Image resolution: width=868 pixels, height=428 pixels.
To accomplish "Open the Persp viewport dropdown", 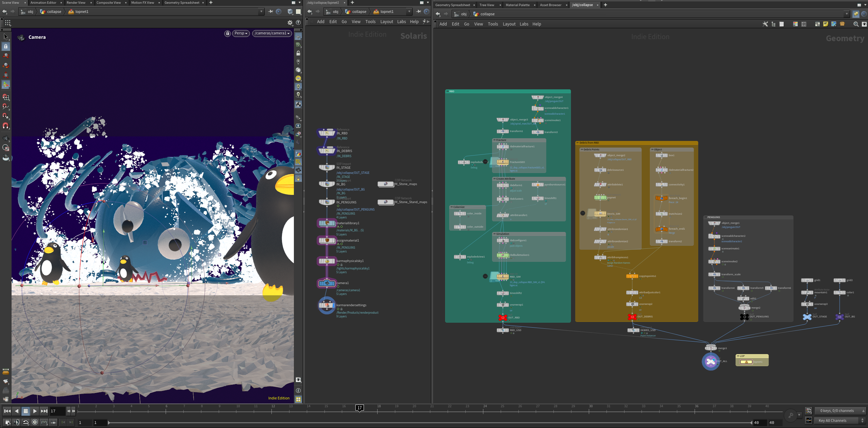I will click(241, 33).
